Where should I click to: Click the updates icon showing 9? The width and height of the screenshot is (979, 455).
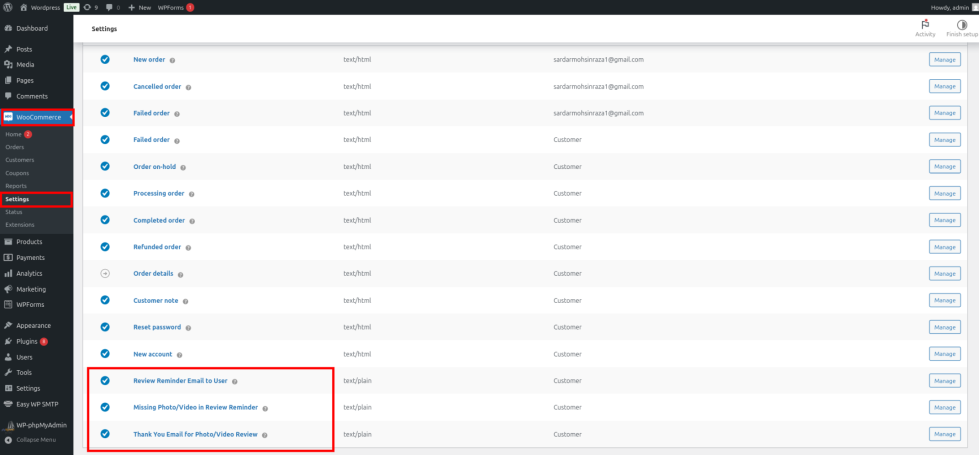91,7
